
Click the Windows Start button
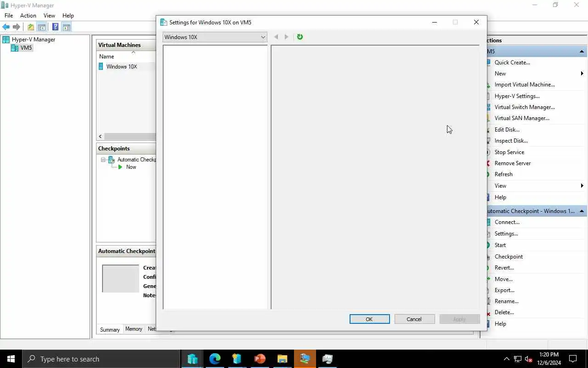11,359
